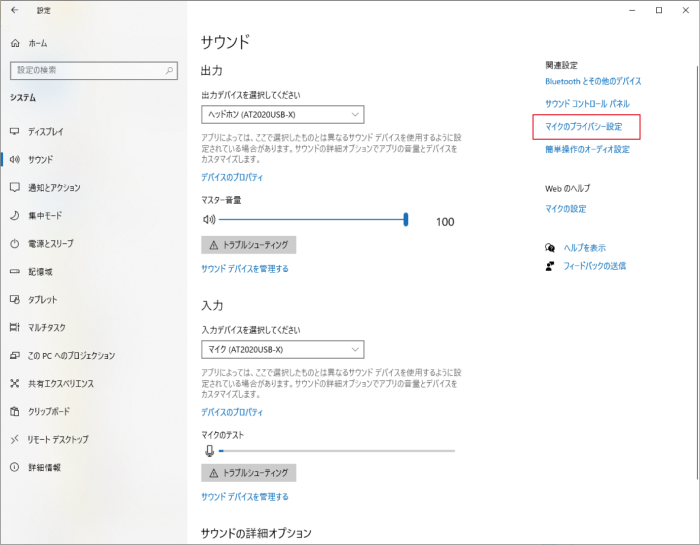Viewport: 700px width, 545px height.
Task: Open 電源とスリープ settings page
Action: tap(51, 244)
